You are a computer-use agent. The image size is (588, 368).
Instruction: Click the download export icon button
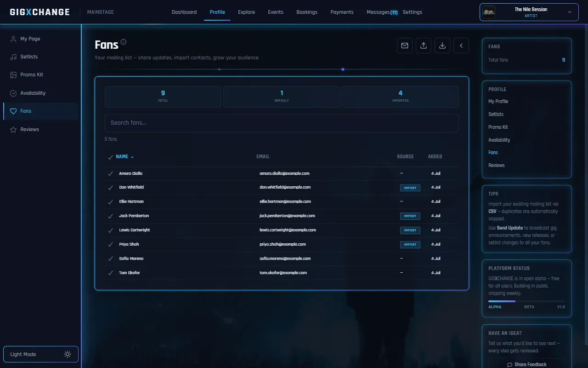(x=442, y=46)
